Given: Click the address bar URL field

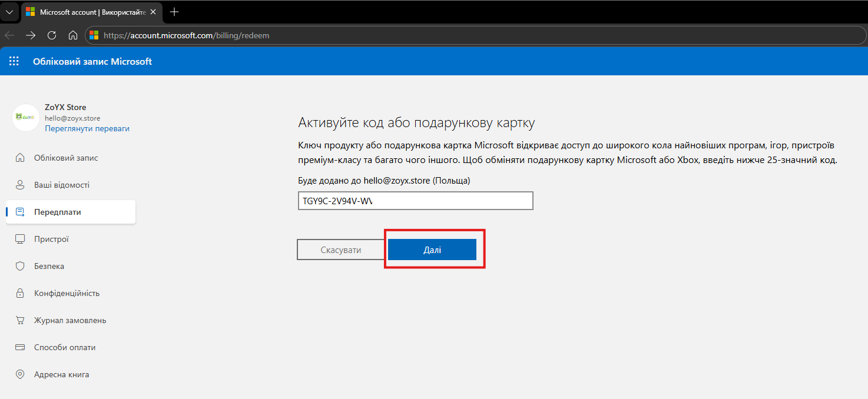Looking at the screenshot, I should 476,35.
